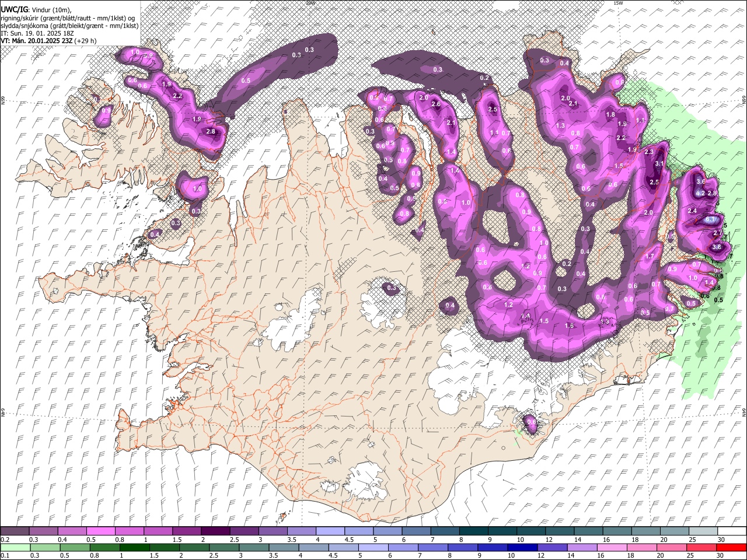The image size is (747, 560).
Task: Click the '(+29 h)' forecast offset text
Action: coord(85,41)
